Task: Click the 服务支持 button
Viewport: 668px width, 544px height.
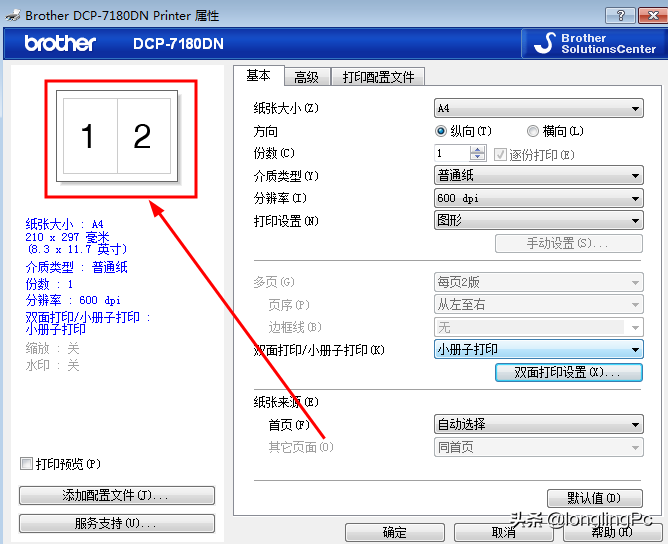Action: (x=117, y=524)
